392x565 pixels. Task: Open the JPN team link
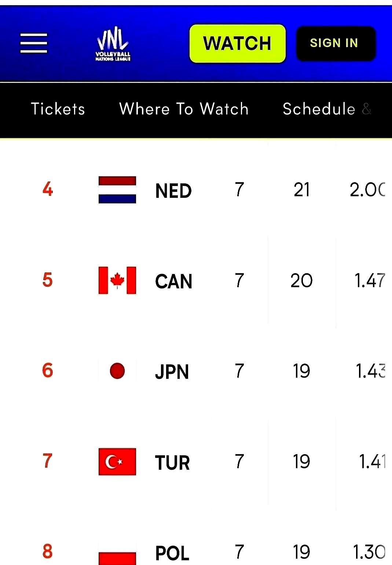pos(172,372)
